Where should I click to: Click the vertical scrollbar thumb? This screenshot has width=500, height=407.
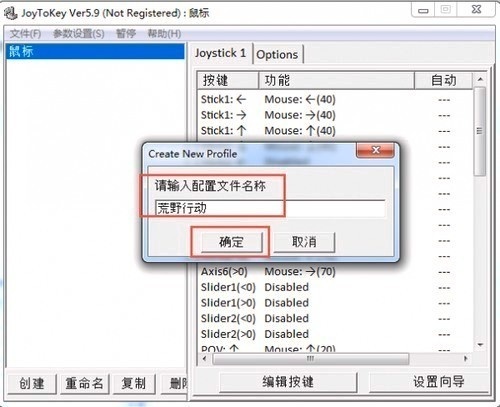point(480,131)
